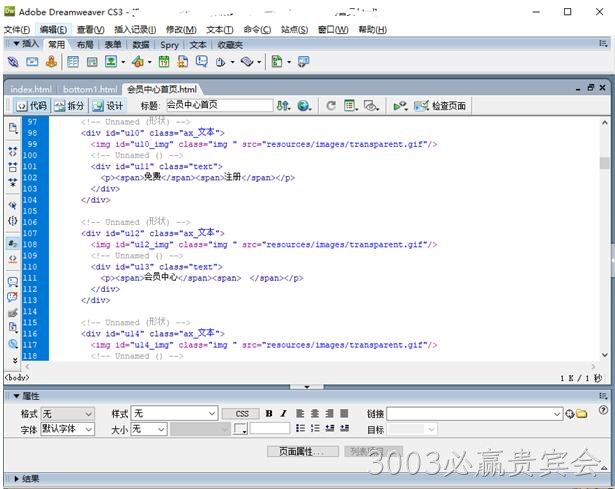Insert server-side include icon
The height and width of the screenshot is (489, 615).
point(183,62)
